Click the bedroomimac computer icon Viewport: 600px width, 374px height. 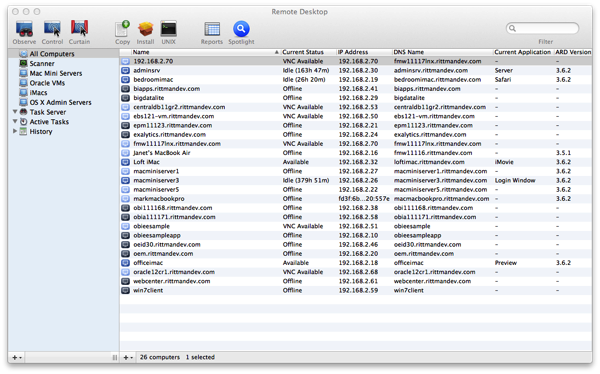pos(125,80)
